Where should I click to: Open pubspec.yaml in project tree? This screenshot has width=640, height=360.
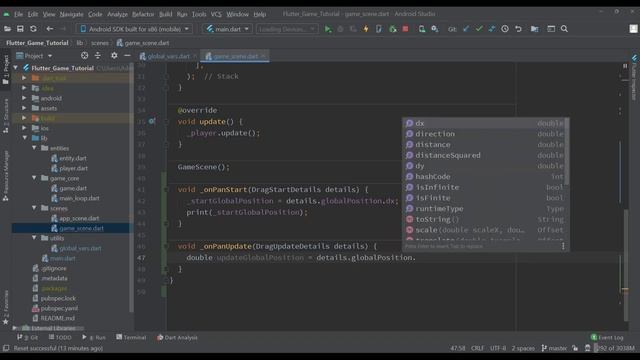[59, 308]
